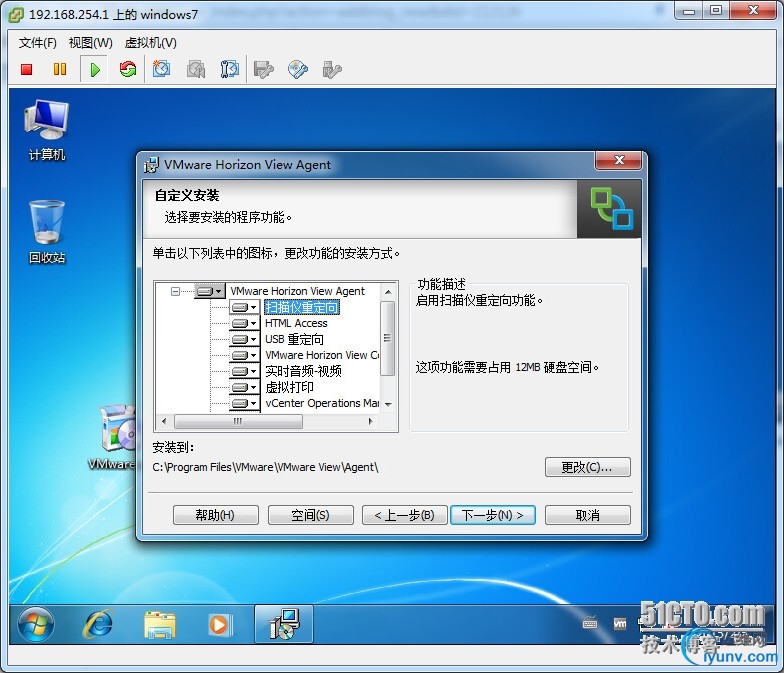Open install dropdown for 虚拟打印

point(244,387)
